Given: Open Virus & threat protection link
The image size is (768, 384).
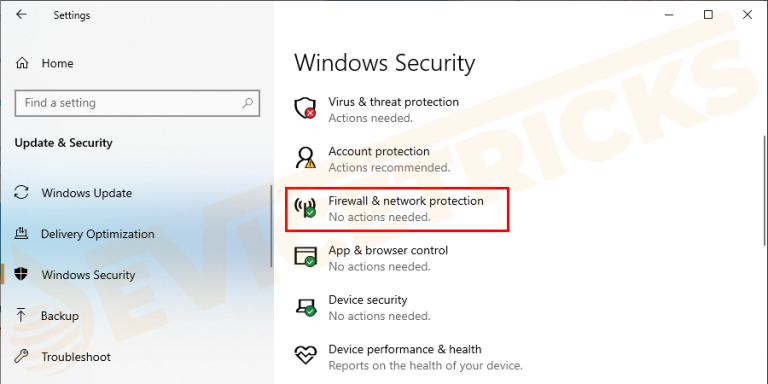Looking at the screenshot, I should [394, 102].
